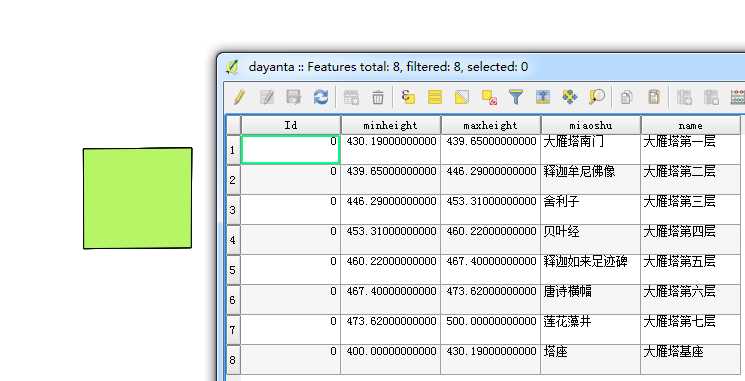The width and height of the screenshot is (745, 381).
Task: Reload the table with the blue arrows icon
Action: click(321, 97)
